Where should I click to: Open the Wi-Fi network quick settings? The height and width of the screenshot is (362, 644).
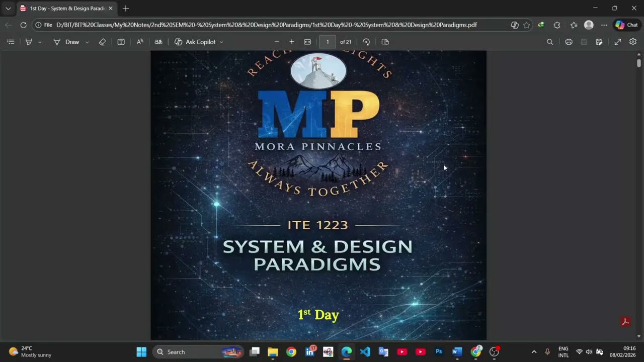(579, 352)
